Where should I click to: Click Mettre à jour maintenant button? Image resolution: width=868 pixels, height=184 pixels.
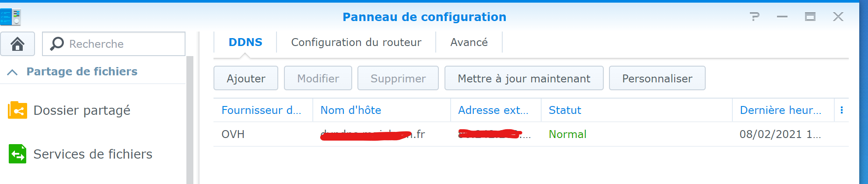[524, 78]
